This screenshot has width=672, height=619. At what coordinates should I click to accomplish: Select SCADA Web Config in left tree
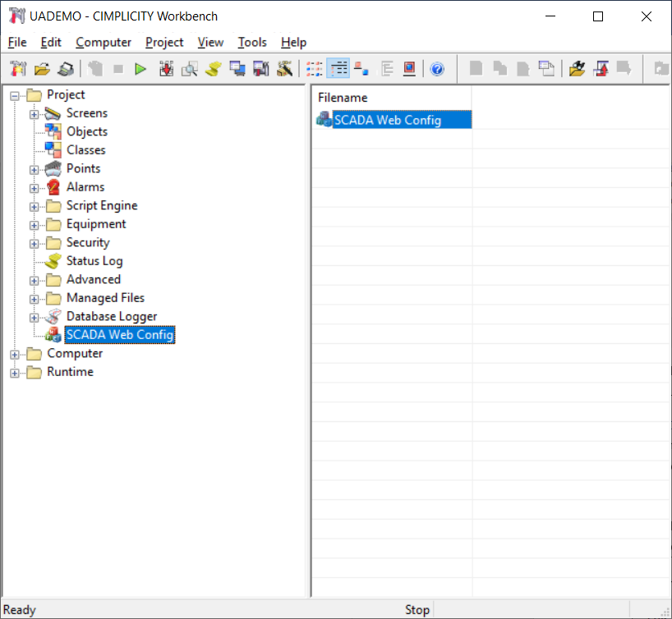click(120, 335)
